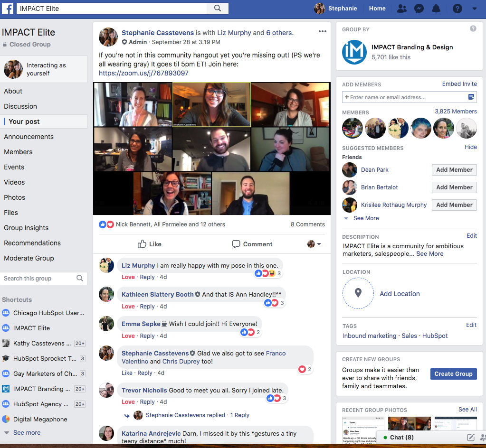
Task: Open Friend Requests icon in top bar
Action: point(402,9)
